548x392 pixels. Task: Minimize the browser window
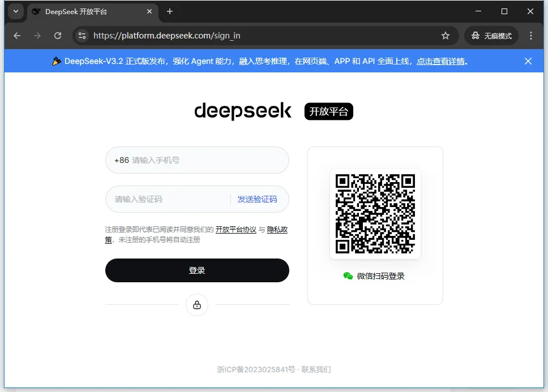[x=478, y=11]
